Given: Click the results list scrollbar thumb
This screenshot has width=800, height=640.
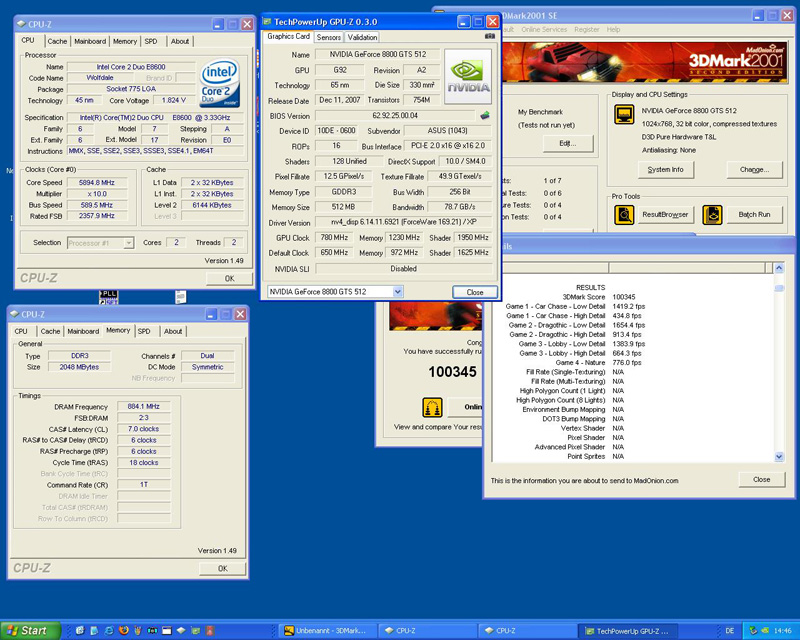Looking at the screenshot, I should (779, 288).
